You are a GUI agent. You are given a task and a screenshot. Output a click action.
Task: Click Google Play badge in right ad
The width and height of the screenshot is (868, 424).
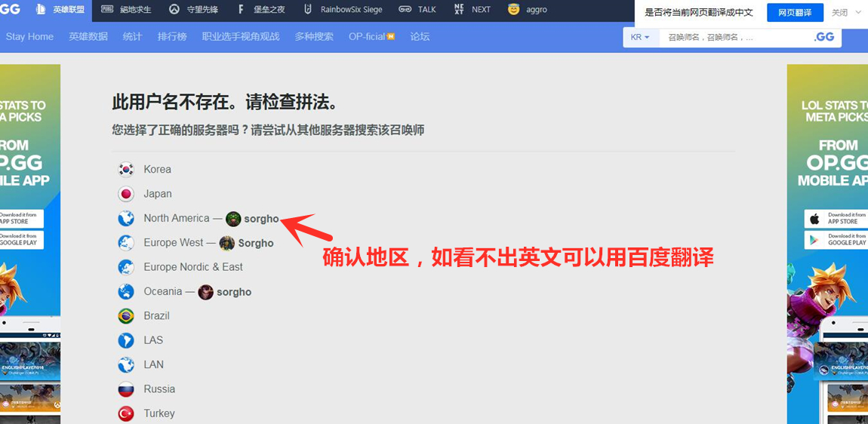click(836, 240)
